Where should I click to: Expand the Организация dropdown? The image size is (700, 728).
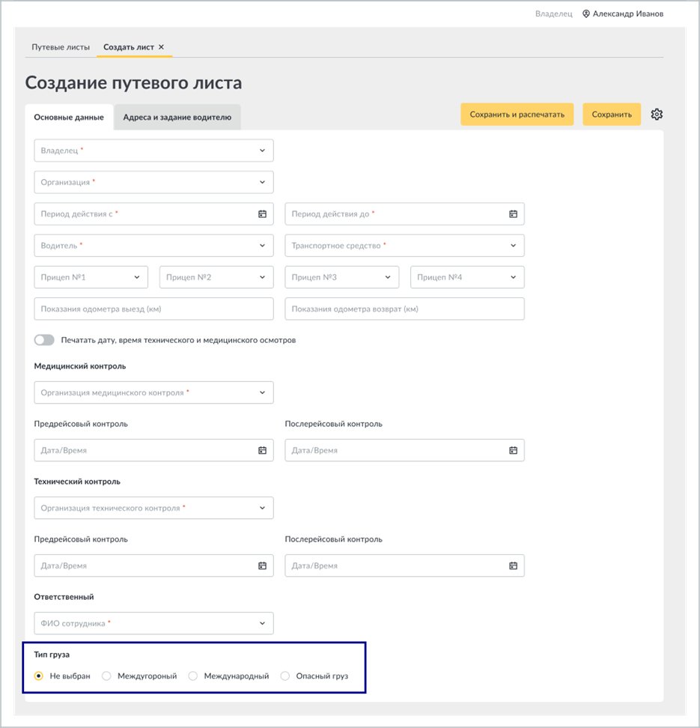tap(153, 182)
